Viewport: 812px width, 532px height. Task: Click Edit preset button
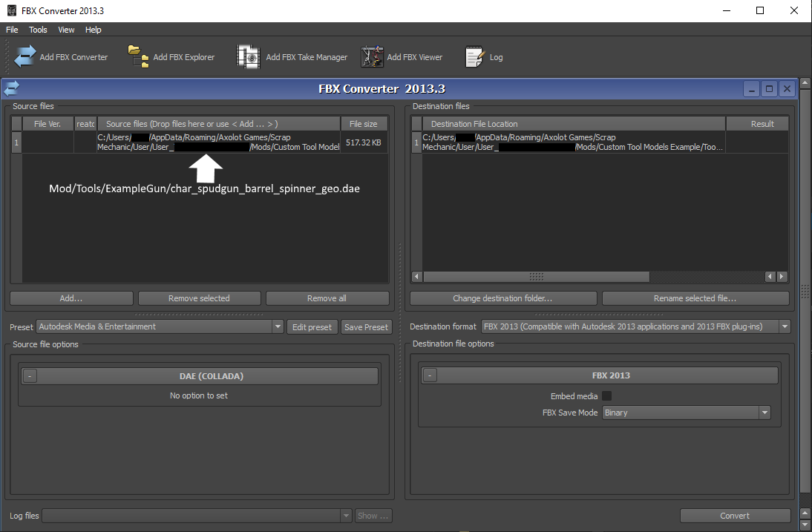312,327
